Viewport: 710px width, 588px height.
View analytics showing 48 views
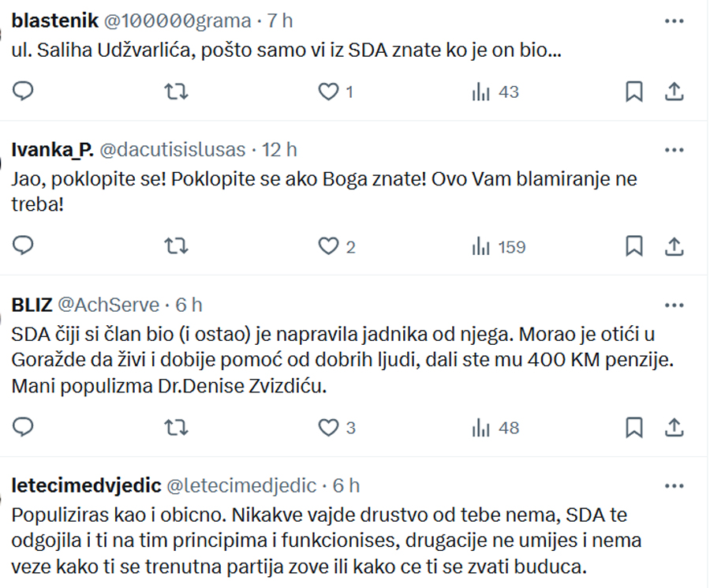(495, 428)
